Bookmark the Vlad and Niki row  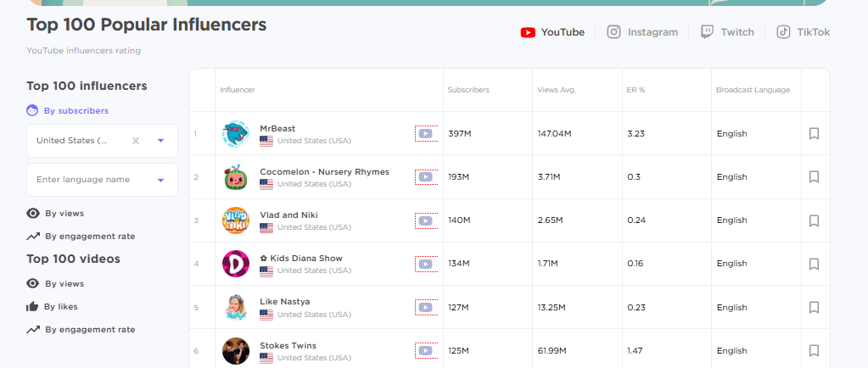coord(814,220)
